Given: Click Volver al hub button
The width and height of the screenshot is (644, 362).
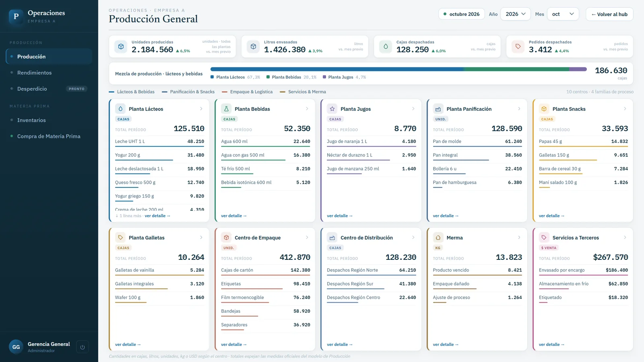Looking at the screenshot, I should 609,14.
